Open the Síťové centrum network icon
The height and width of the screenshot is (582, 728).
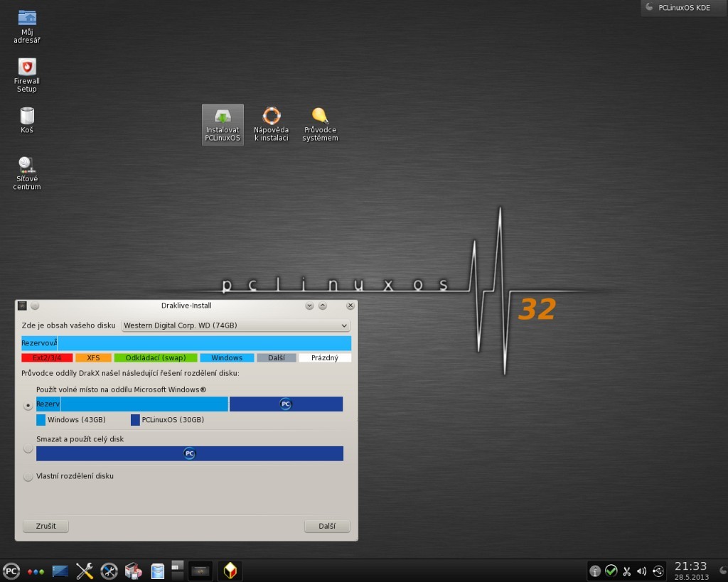[x=27, y=173]
